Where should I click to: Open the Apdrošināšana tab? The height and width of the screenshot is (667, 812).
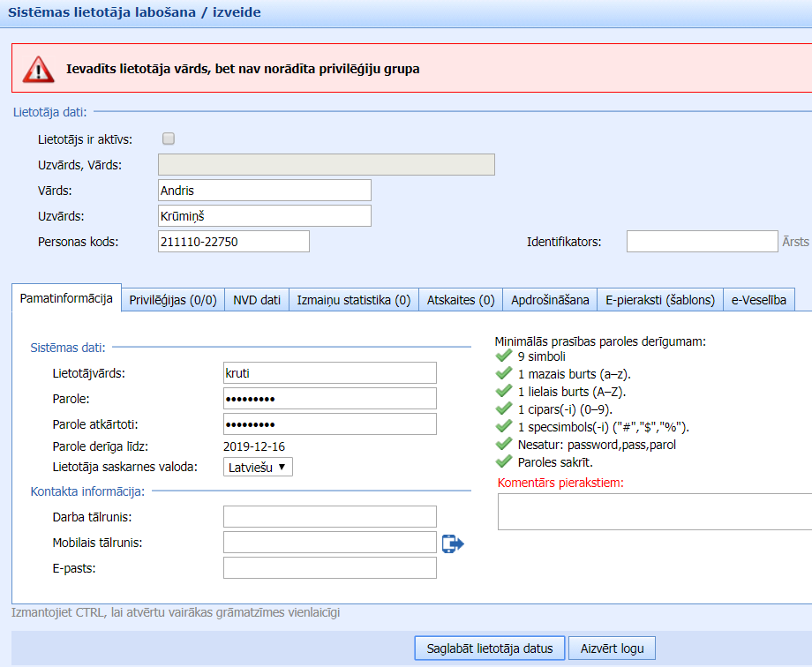click(550, 300)
